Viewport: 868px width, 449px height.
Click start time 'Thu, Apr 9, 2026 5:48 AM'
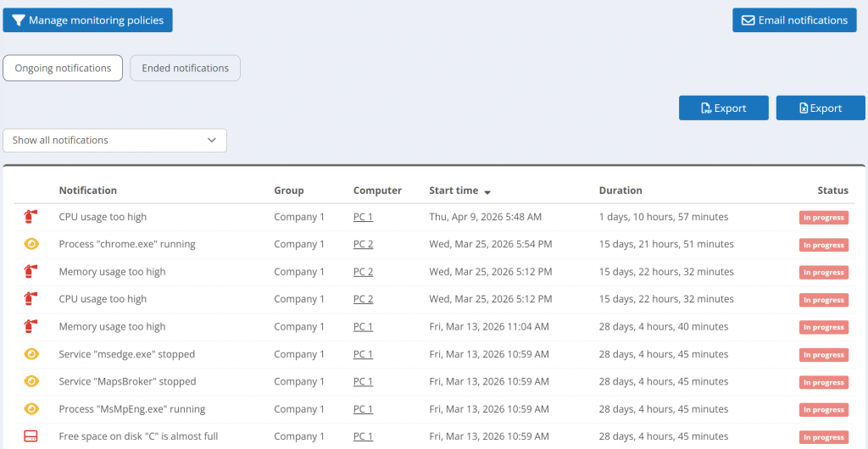tap(486, 217)
